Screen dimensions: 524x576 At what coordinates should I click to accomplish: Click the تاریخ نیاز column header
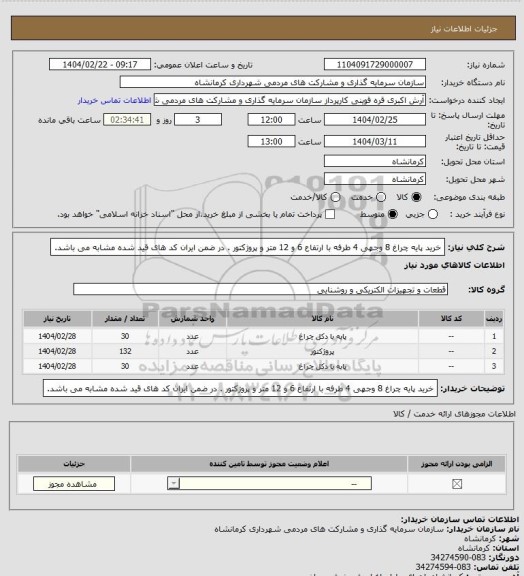point(57,318)
